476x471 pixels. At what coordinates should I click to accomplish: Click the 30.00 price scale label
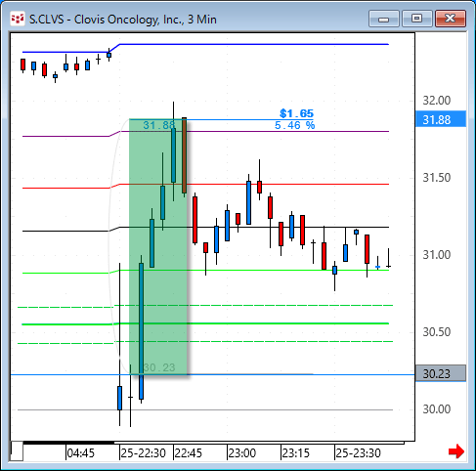437,409
